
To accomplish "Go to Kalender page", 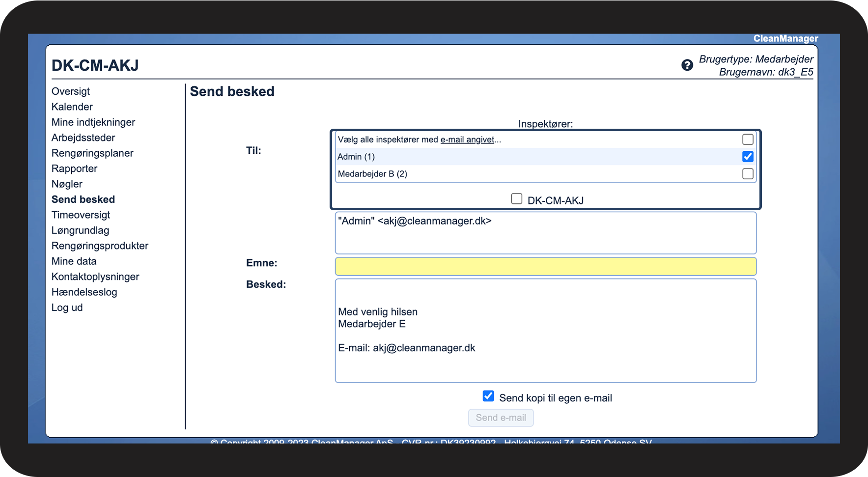I will click(72, 107).
